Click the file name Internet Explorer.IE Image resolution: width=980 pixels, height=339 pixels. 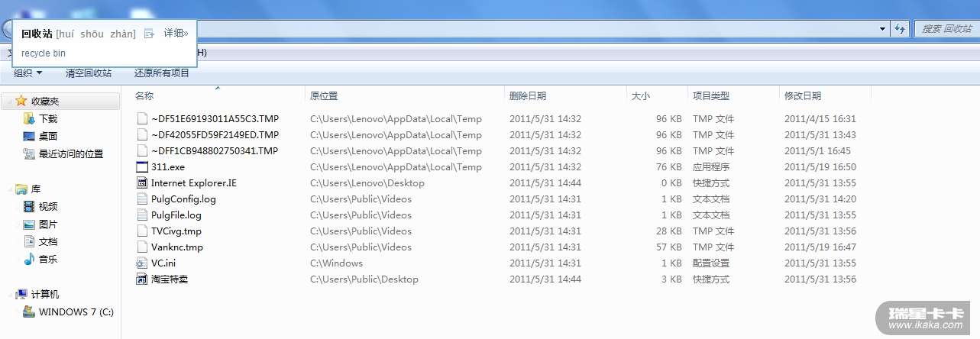click(194, 183)
